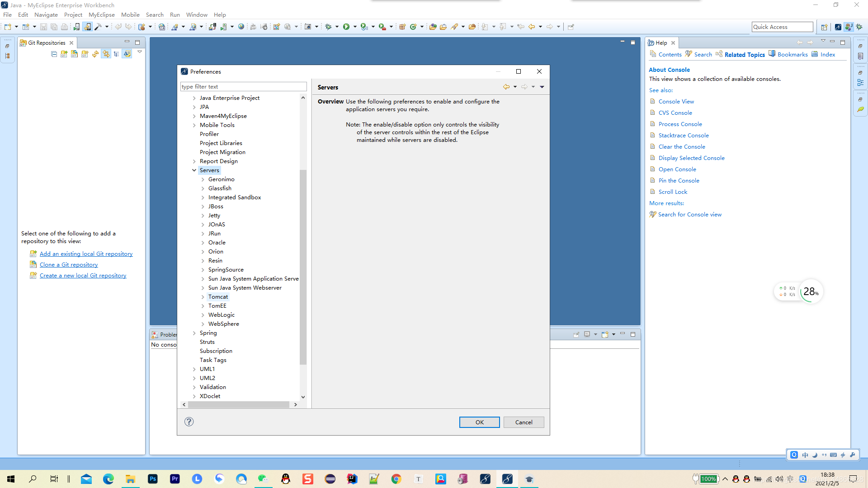
Task: Select Project Libraries in preferences tree
Action: [x=221, y=143]
